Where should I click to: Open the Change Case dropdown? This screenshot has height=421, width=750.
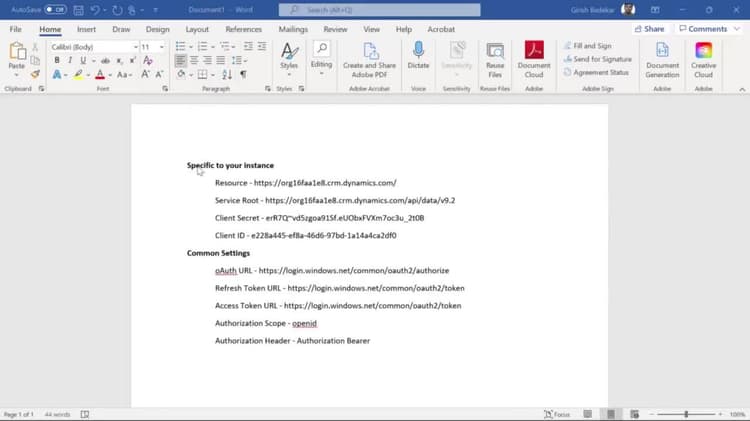[x=124, y=75]
